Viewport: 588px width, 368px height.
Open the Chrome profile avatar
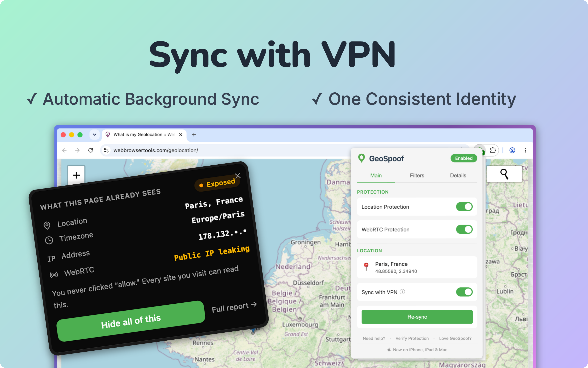[512, 150]
